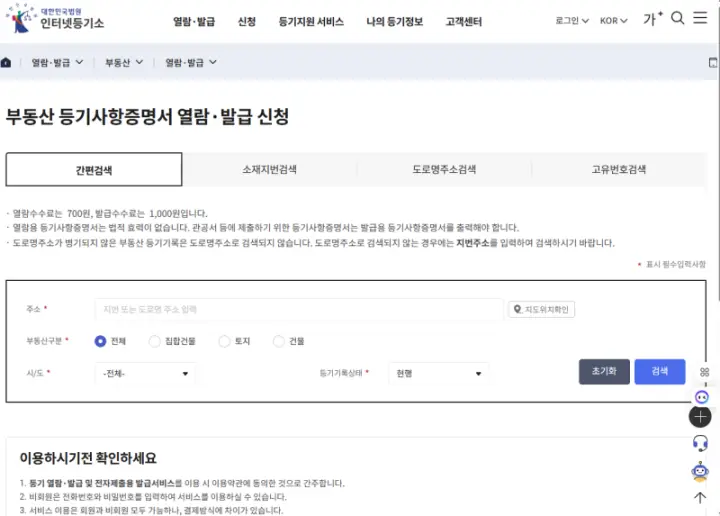The image size is (720, 516).
Task: Open the 등기지원 서비스 main menu
Action: point(311,22)
